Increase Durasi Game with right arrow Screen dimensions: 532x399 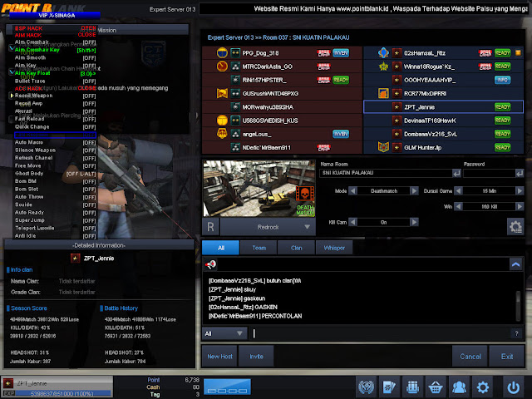point(520,190)
